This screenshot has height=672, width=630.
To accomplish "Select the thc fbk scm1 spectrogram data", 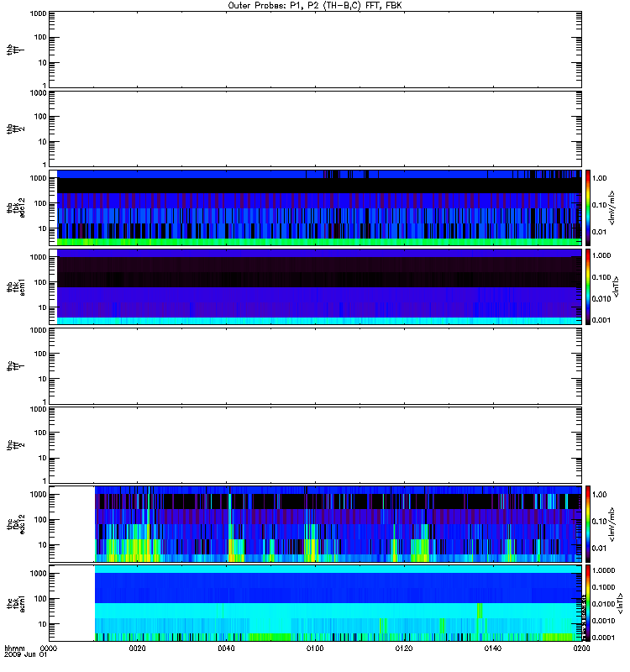I will tap(336, 602).
